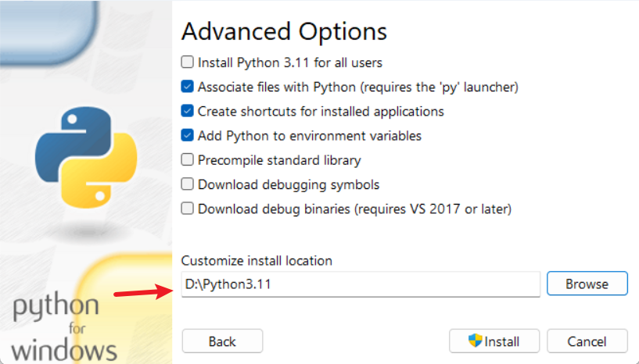Uncheck Associate files with Python checkbox
The height and width of the screenshot is (364, 639).
point(187,87)
